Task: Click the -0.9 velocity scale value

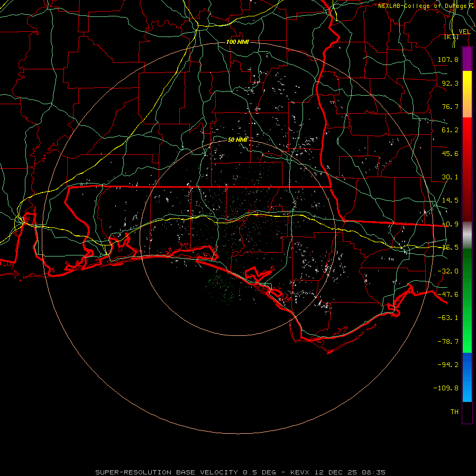Action: point(450,224)
